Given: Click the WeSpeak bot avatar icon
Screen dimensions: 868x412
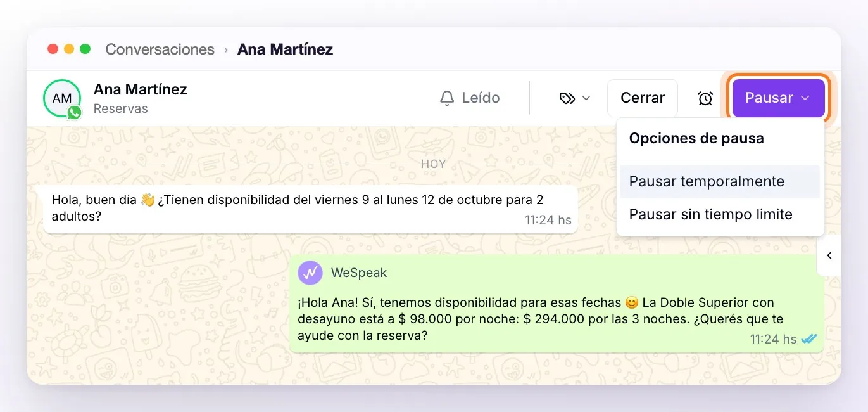Looking at the screenshot, I should click(310, 273).
